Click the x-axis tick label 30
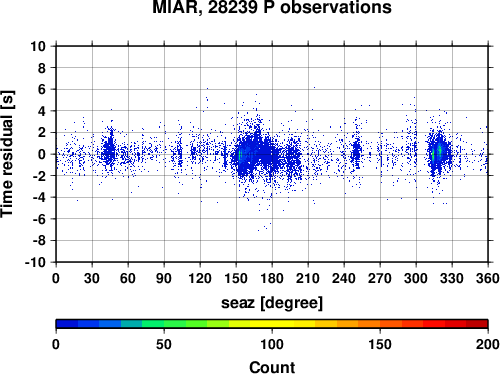Image resolution: width=500 pixels, height=374 pixels. coord(92,278)
